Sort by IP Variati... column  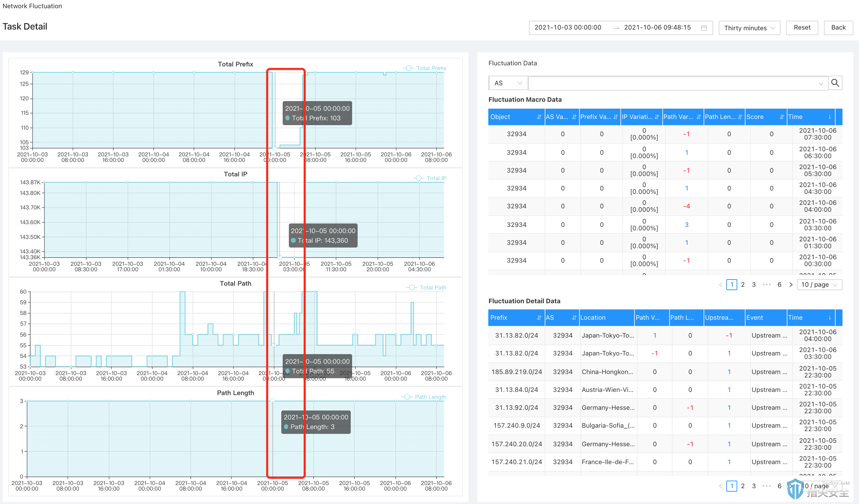657,117
